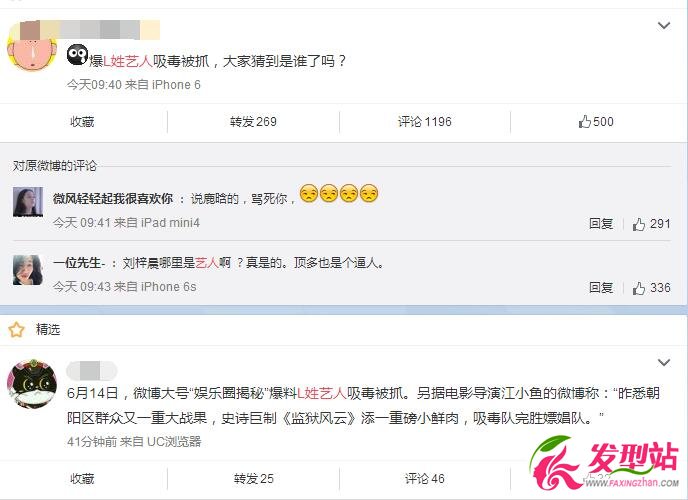The width and height of the screenshot is (688, 500).
Task: Expand the second post's dropdown chevron
Action: (664, 362)
